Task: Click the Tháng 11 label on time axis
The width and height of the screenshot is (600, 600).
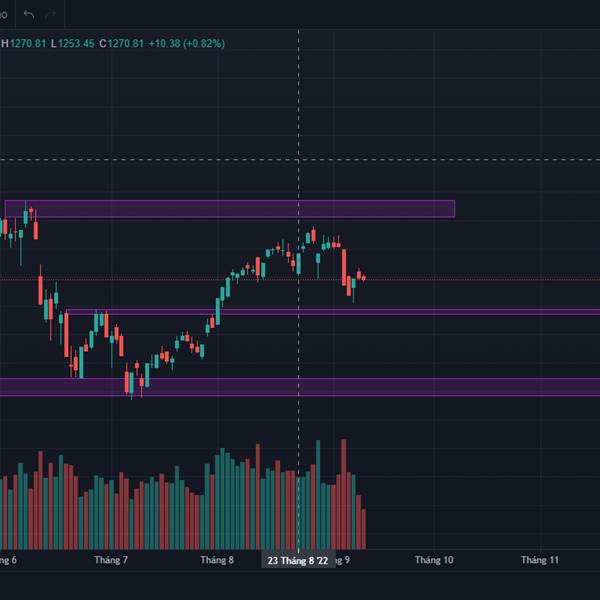Action: [540, 560]
